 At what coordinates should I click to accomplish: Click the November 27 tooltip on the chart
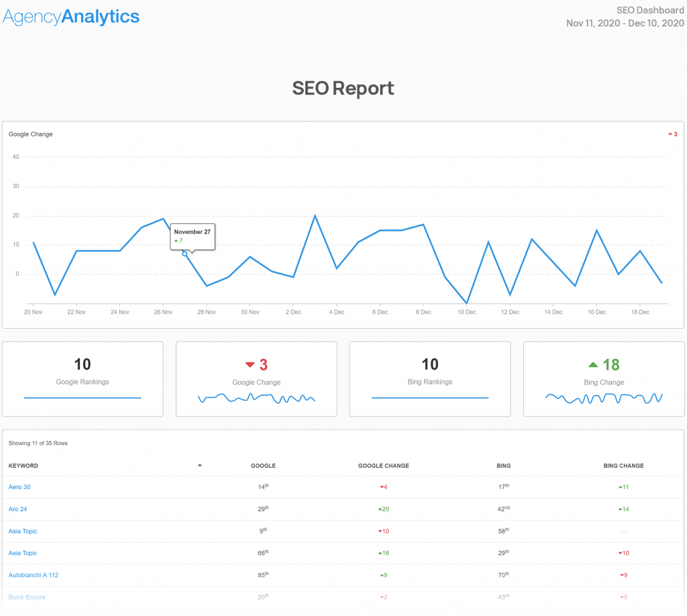(193, 236)
